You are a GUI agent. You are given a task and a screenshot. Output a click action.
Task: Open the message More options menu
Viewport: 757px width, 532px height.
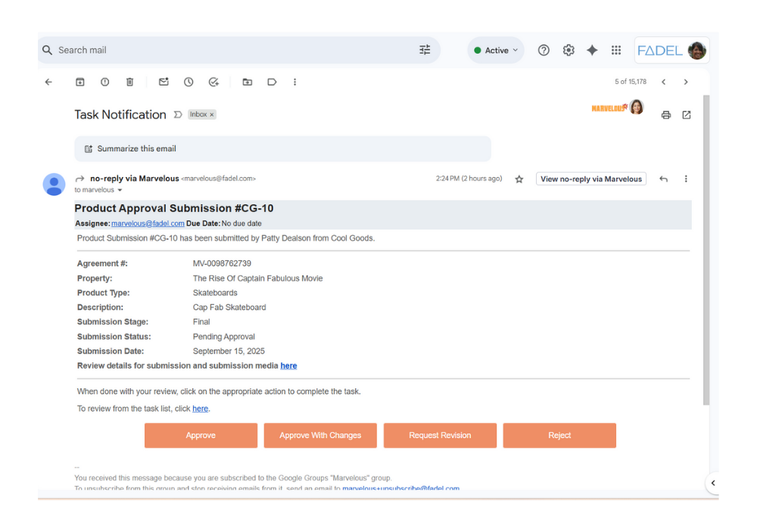pyautogui.click(x=686, y=179)
